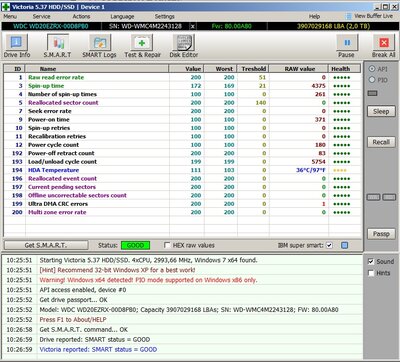Toggle the IBM super smart checkbox

pos(329,245)
